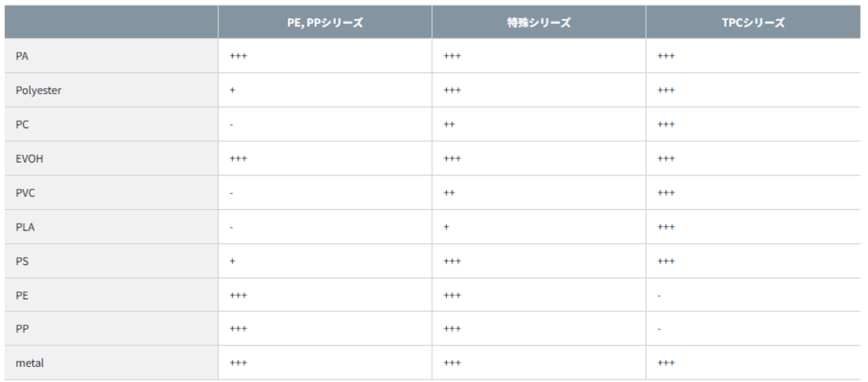This screenshot has width=868, height=382.
Task: Select the 特殊シリーズ column header
Action: [x=538, y=23]
